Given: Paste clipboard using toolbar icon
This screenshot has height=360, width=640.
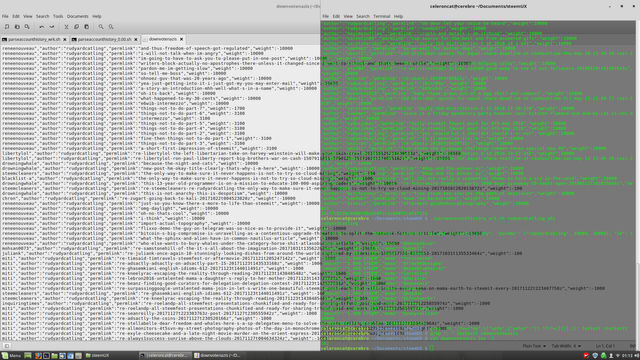Looking at the screenshot, I should (87, 27).
